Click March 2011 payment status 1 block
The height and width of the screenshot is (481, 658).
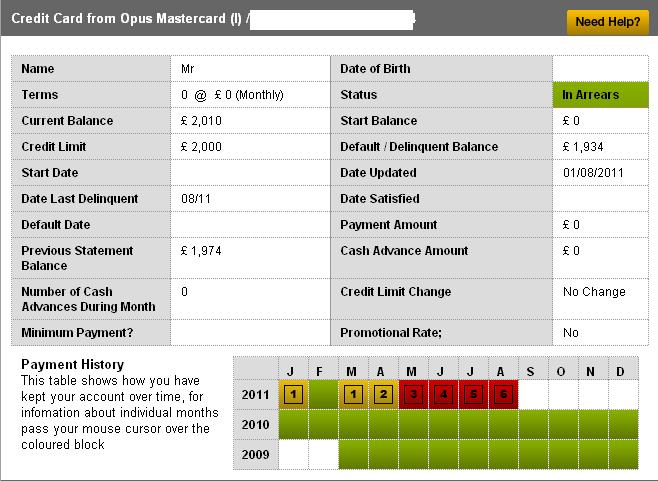(x=353, y=394)
